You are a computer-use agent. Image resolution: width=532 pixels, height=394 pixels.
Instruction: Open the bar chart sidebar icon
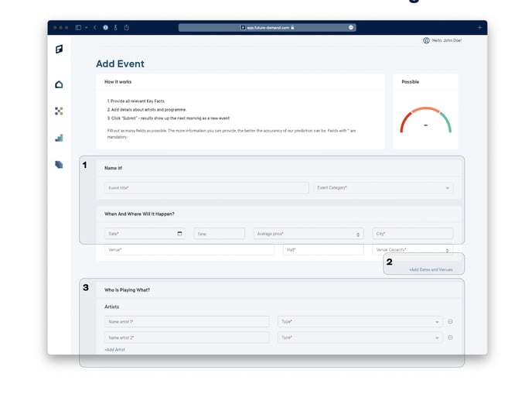[59, 138]
